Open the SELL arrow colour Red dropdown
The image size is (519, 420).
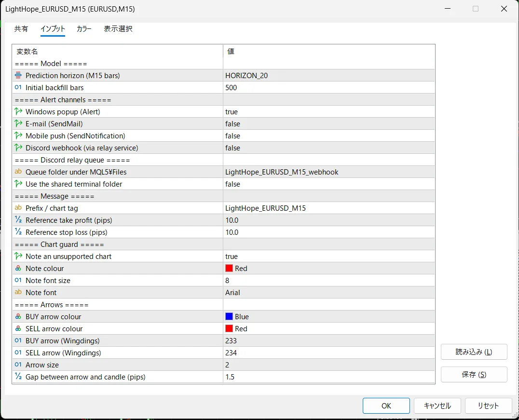click(x=328, y=329)
